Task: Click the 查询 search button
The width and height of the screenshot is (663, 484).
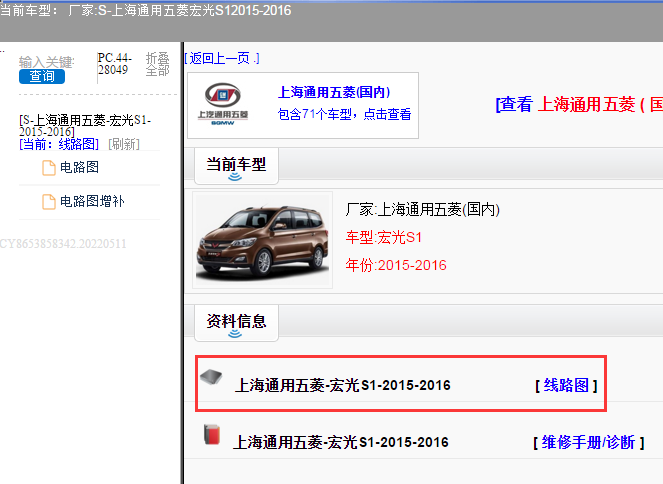Action: pos(42,77)
